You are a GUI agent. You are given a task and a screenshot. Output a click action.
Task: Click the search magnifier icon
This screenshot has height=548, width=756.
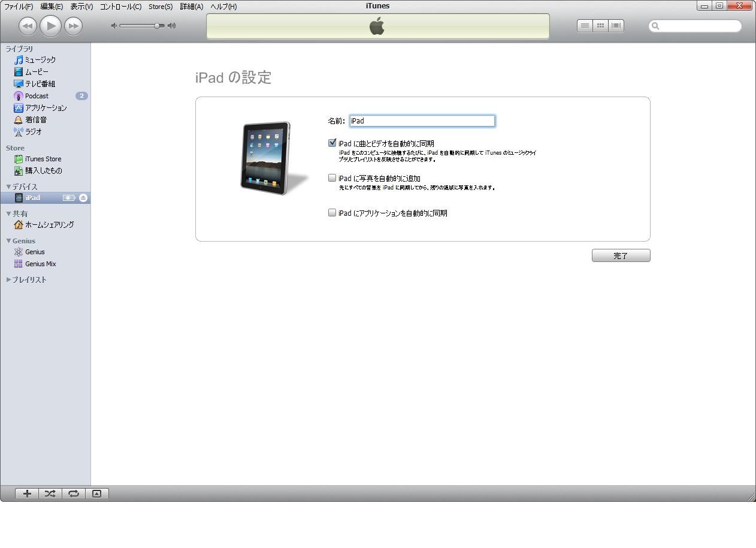click(x=655, y=26)
